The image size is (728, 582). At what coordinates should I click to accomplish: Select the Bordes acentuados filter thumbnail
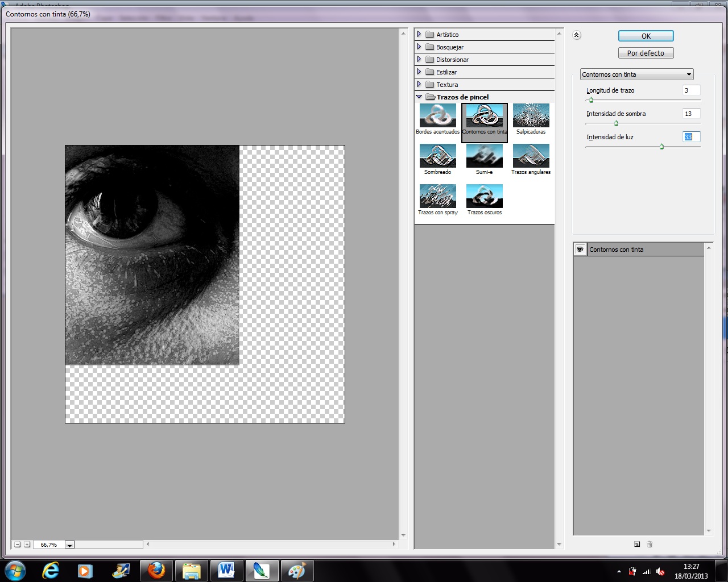pyautogui.click(x=437, y=115)
